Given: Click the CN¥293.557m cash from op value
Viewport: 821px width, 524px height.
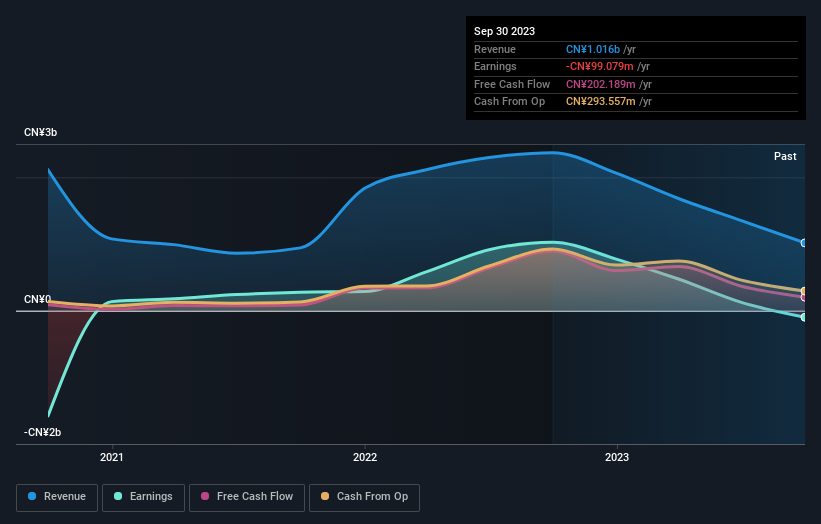Looking at the screenshot, I should pos(601,102).
